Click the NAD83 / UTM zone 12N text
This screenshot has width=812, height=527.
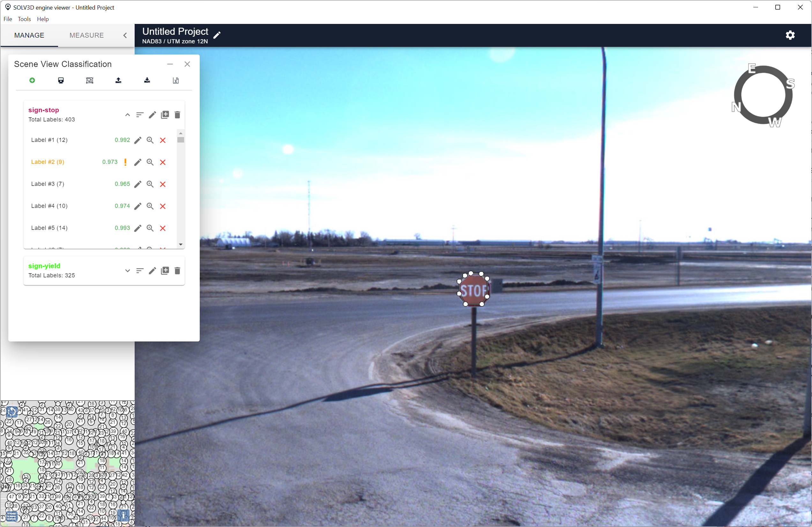pyautogui.click(x=175, y=41)
